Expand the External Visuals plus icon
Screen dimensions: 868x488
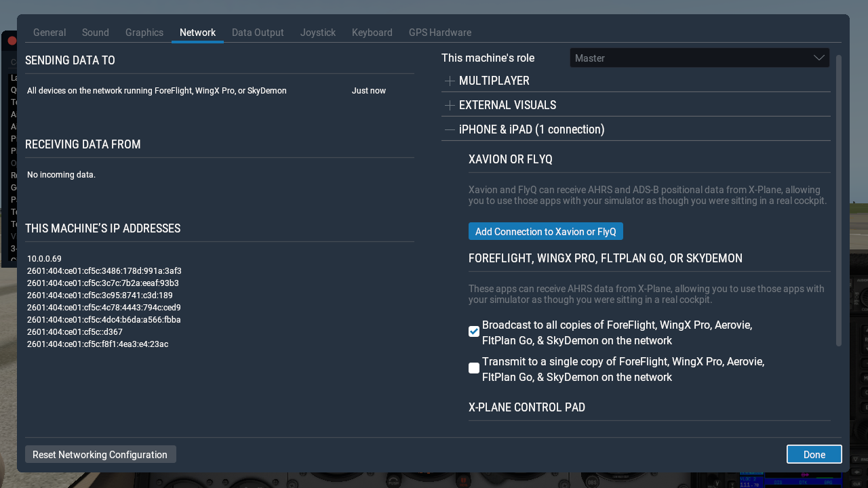(450, 106)
